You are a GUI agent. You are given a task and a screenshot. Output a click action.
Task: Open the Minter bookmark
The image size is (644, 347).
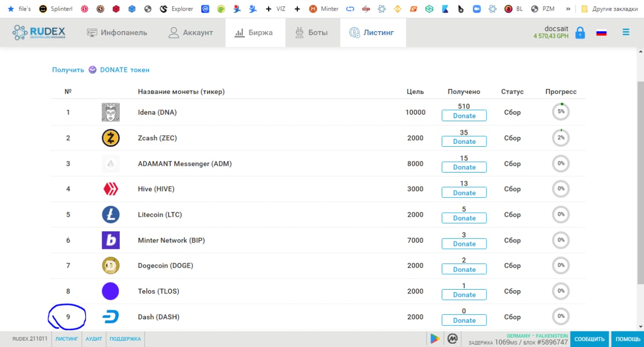[324, 9]
